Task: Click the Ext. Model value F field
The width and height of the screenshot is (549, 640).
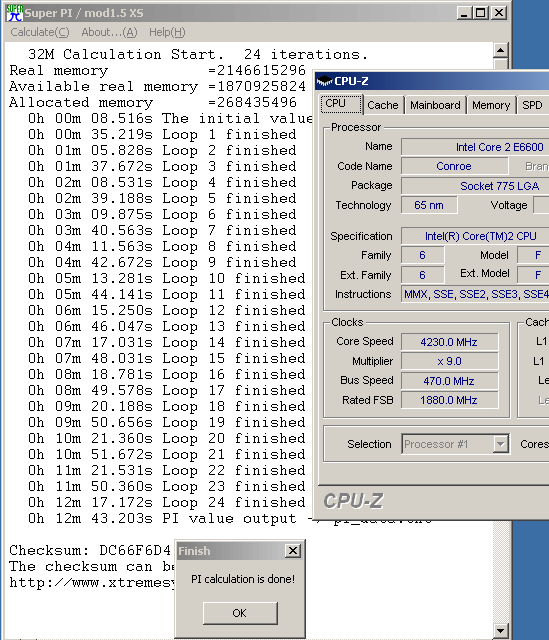Action: [x=533, y=275]
